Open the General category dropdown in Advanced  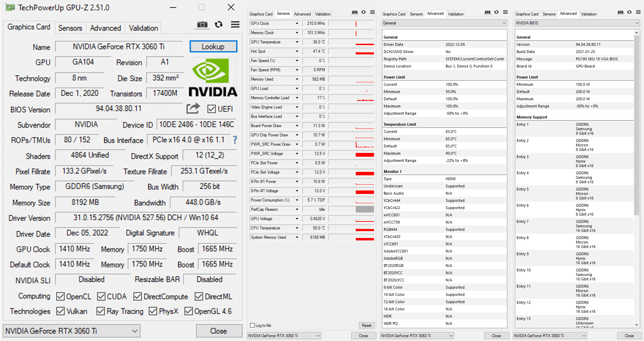(444, 23)
